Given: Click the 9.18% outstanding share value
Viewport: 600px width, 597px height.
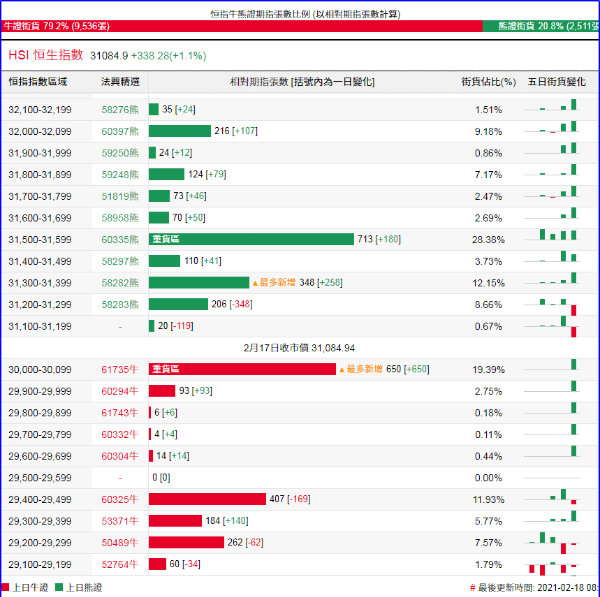Looking at the screenshot, I should [x=488, y=132].
